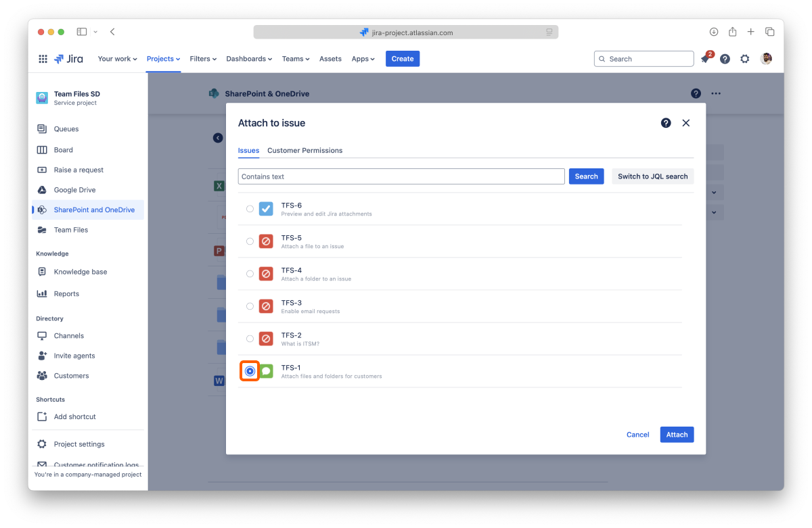Open Queues from the sidebar
812x528 pixels.
(66, 129)
